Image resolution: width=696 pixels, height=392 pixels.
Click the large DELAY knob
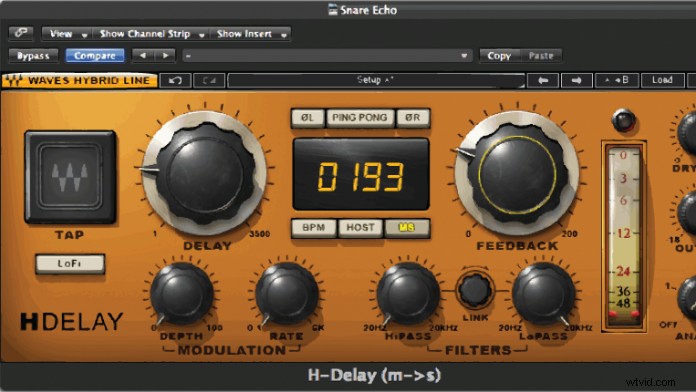(205, 173)
